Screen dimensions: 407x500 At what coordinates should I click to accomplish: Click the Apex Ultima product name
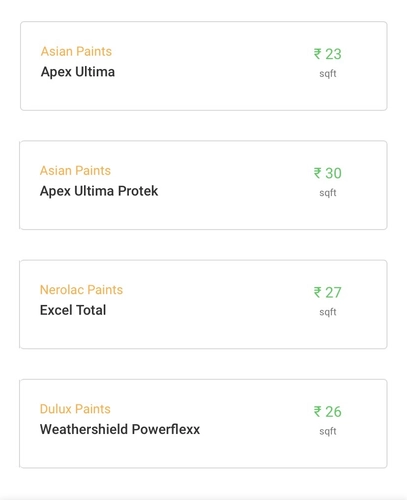pyautogui.click(x=78, y=72)
